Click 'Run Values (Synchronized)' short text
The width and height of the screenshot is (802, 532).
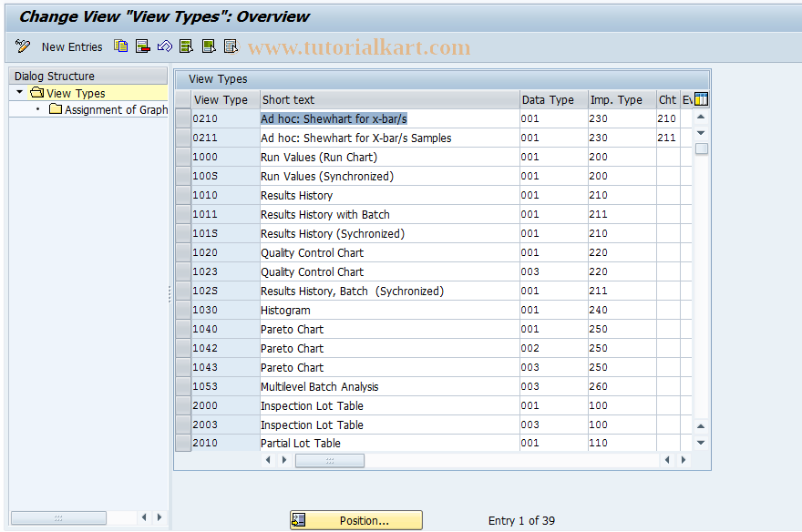click(x=327, y=177)
